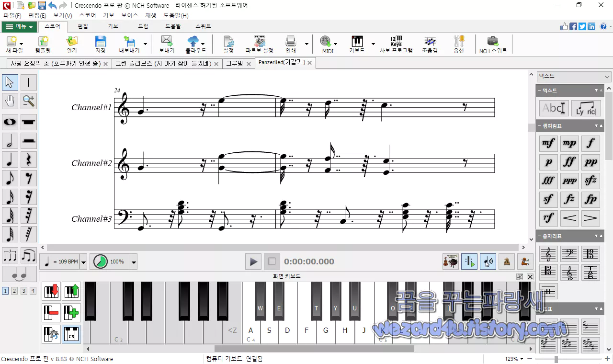Start playback with the Play button

253,262
